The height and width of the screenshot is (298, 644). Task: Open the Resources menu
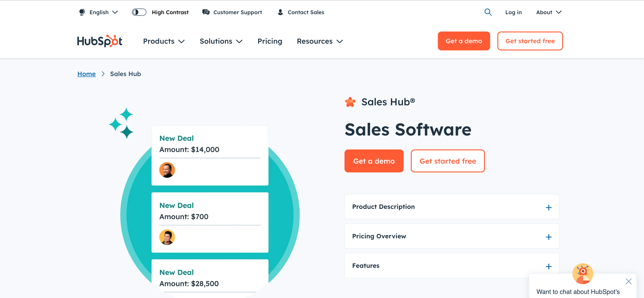point(319,41)
